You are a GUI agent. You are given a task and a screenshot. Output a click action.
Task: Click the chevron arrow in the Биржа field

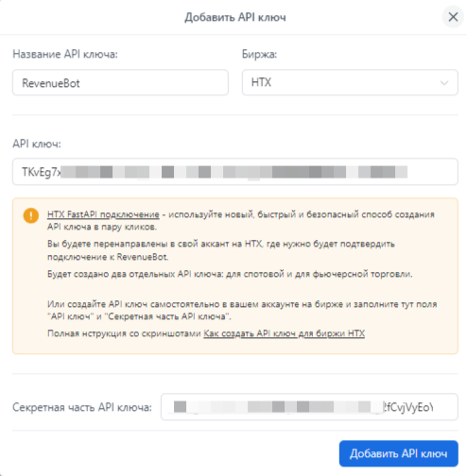coord(444,83)
